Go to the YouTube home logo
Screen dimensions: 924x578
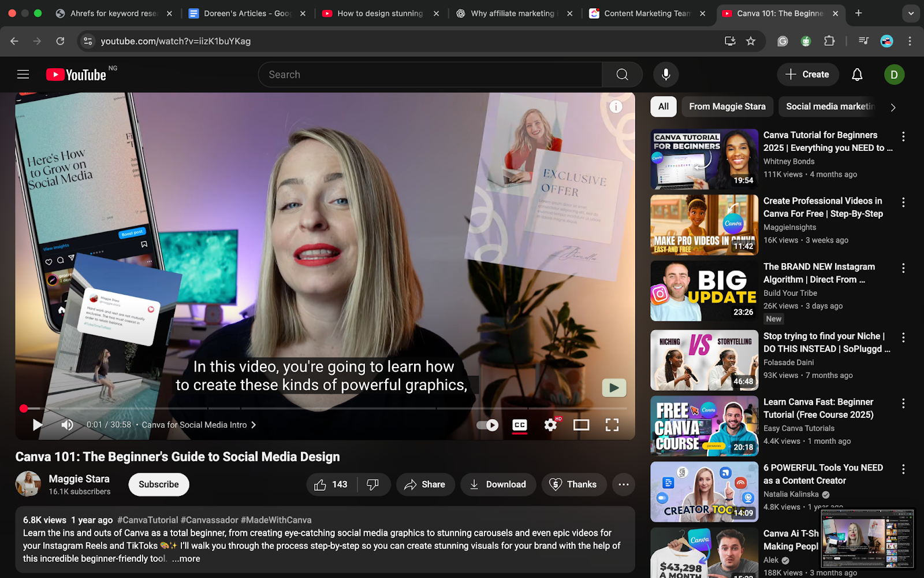pos(76,75)
